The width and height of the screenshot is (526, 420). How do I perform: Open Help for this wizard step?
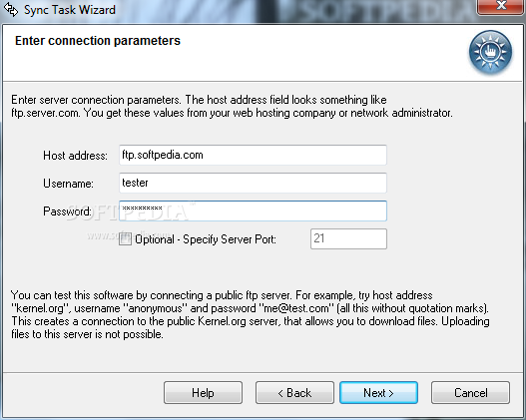click(203, 392)
